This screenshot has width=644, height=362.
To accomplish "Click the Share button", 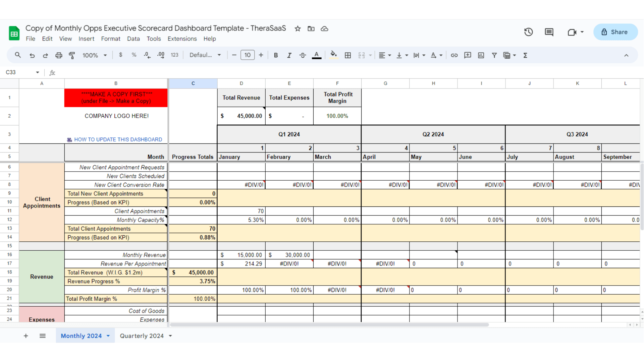I will pos(615,32).
